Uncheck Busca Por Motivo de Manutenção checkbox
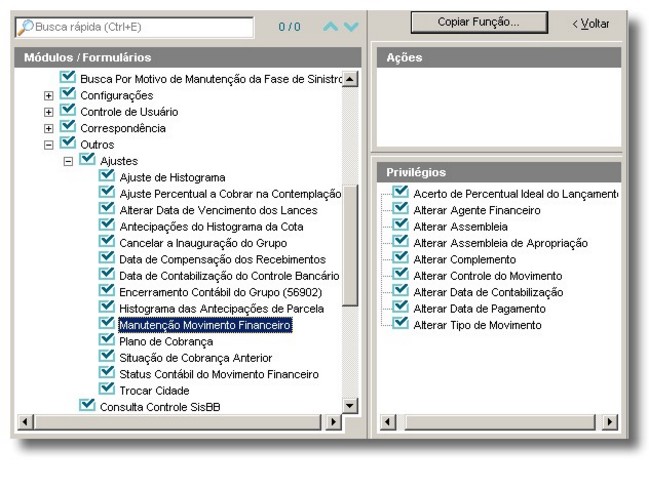649x490 pixels. [x=67, y=77]
